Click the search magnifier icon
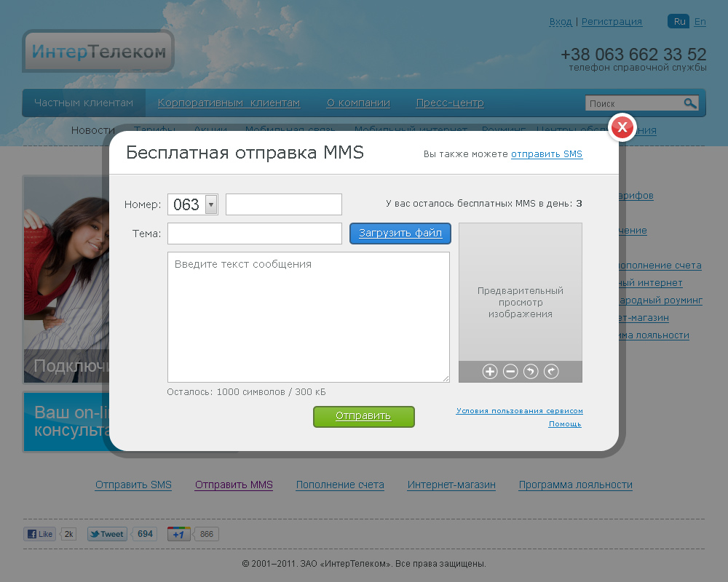Image resolution: width=728 pixels, height=582 pixels. (689, 103)
